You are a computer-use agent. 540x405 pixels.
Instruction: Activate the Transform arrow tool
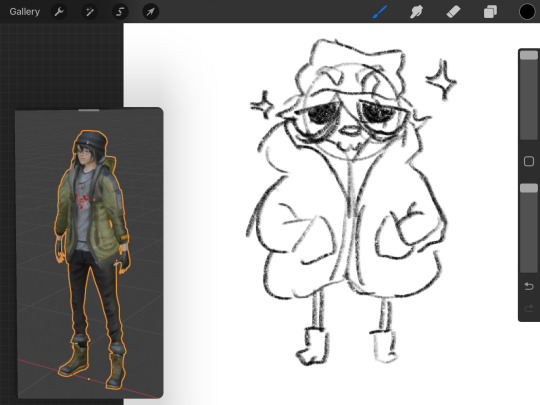coord(150,12)
